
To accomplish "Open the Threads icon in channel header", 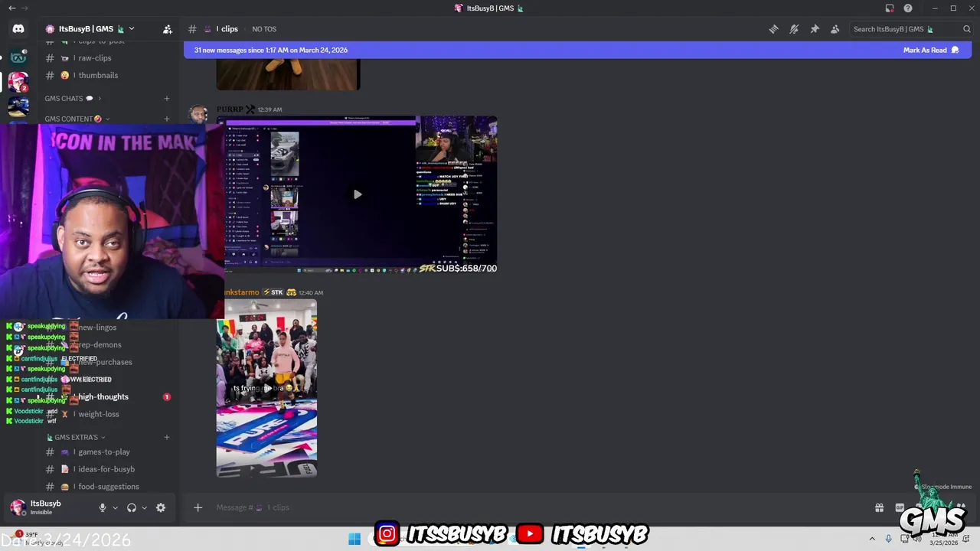I will [773, 29].
